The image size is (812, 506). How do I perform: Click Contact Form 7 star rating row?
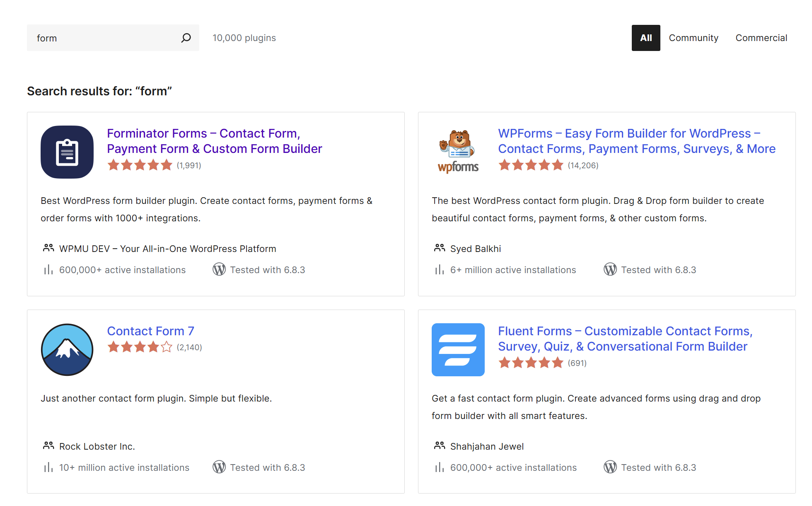point(140,347)
